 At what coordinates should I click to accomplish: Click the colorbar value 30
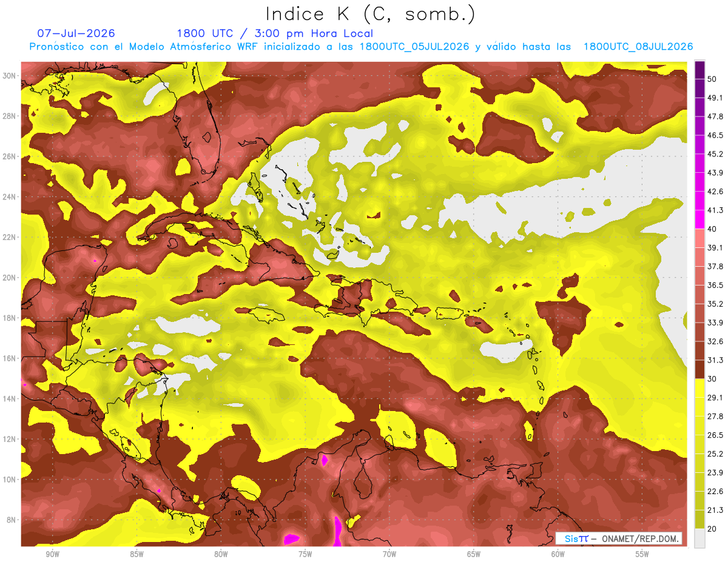coord(713,379)
